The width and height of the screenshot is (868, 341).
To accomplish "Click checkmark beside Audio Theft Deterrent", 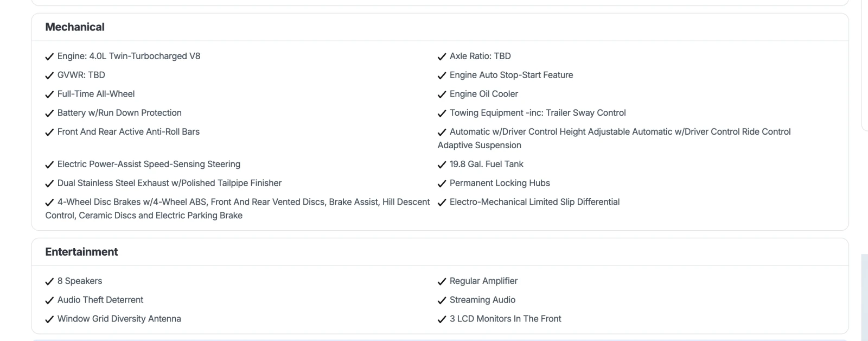I will [x=49, y=300].
